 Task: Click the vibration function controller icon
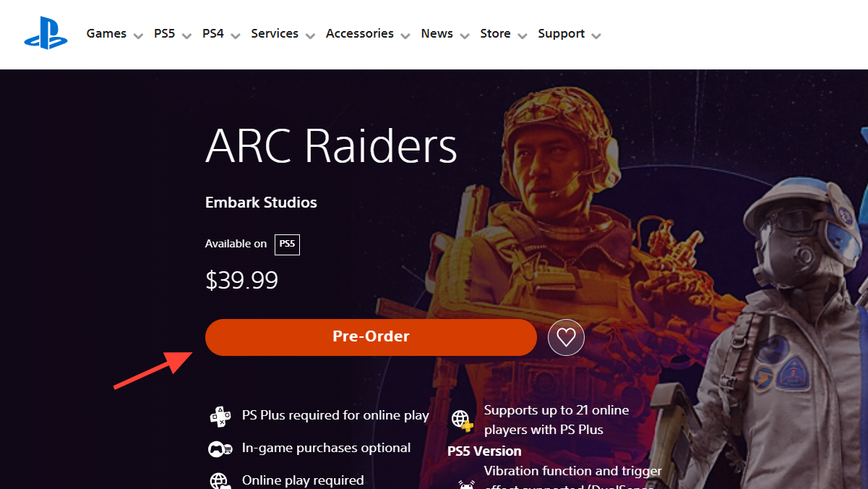[x=466, y=484]
